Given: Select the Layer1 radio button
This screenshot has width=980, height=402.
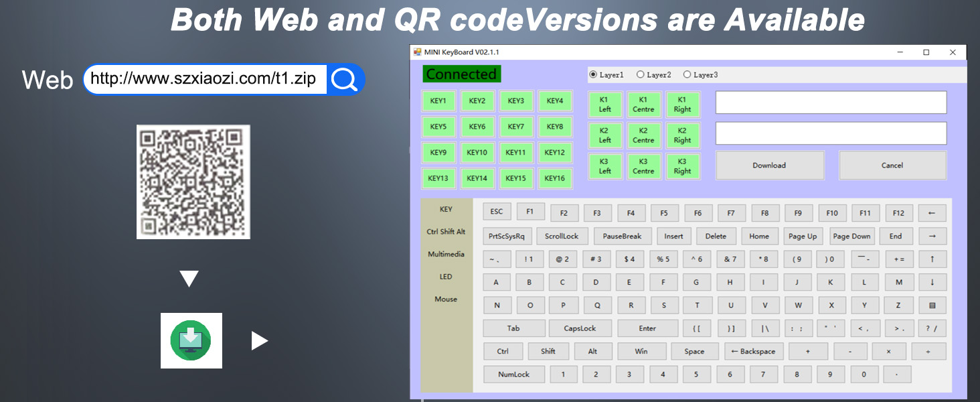Looking at the screenshot, I should (x=606, y=75).
